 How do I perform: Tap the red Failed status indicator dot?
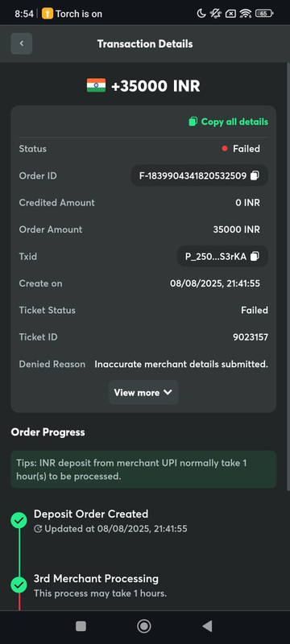[224, 149]
